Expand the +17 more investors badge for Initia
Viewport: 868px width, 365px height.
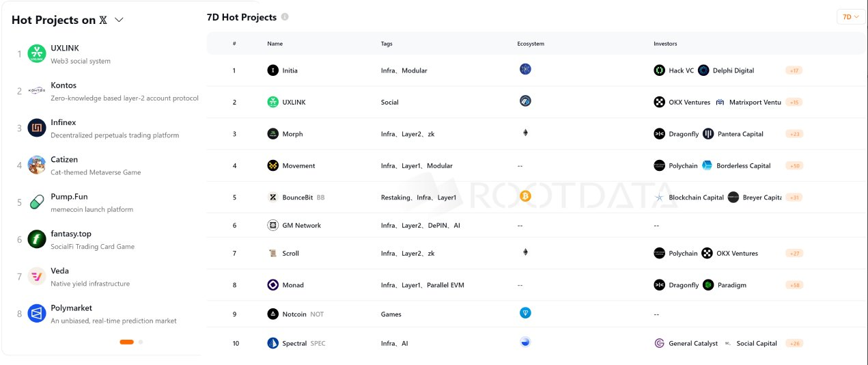(794, 70)
